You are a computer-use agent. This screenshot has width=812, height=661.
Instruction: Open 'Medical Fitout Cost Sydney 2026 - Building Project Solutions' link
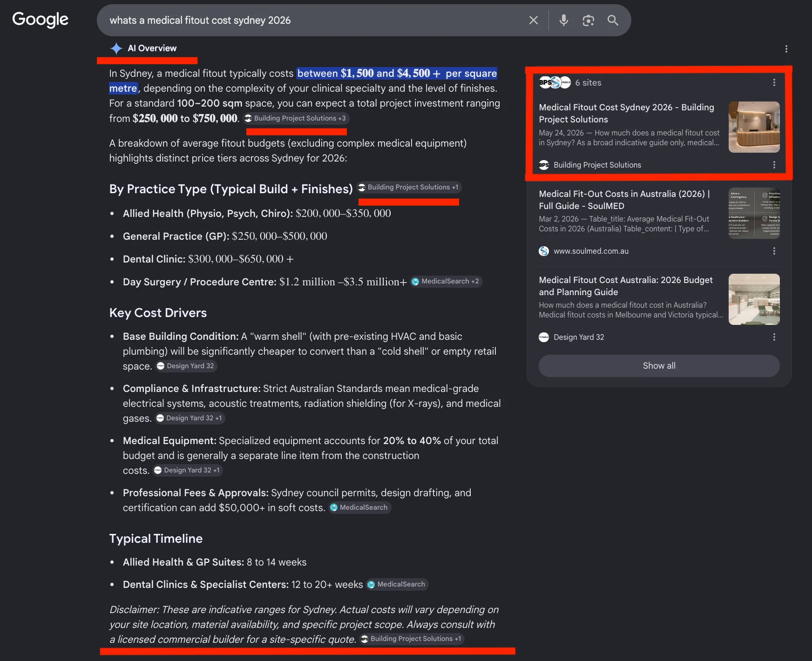626,113
